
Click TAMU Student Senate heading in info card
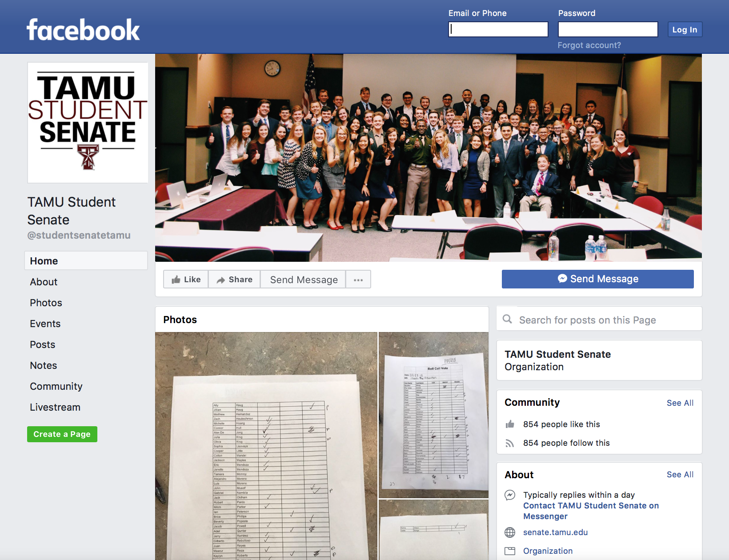point(557,354)
